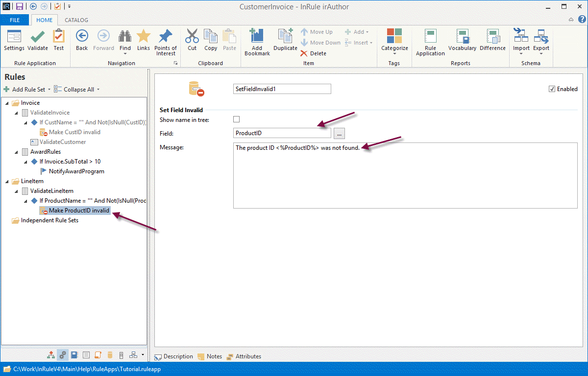Click the Find binoculars icon
Viewport: 588px width, 376px height.
tap(125, 37)
